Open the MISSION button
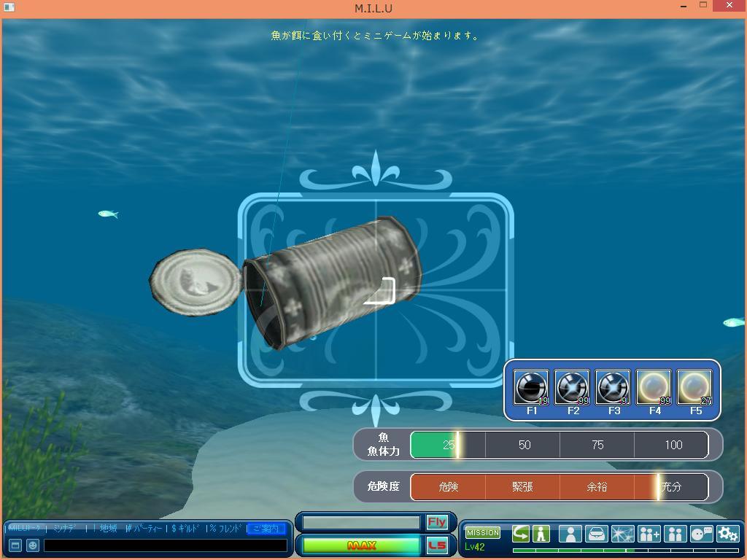This screenshot has width=747, height=560. [x=483, y=532]
